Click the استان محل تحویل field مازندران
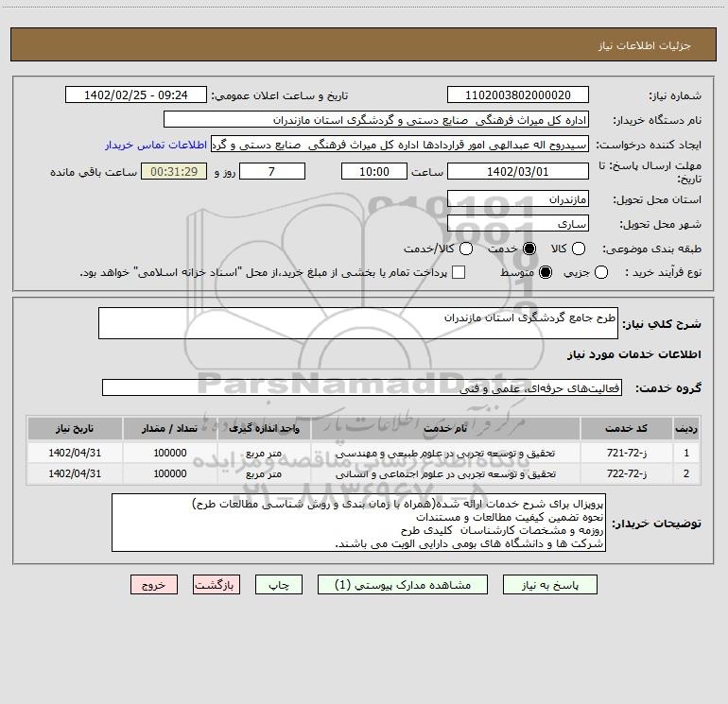This screenshot has height=704, width=728. pyautogui.click(x=518, y=199)
